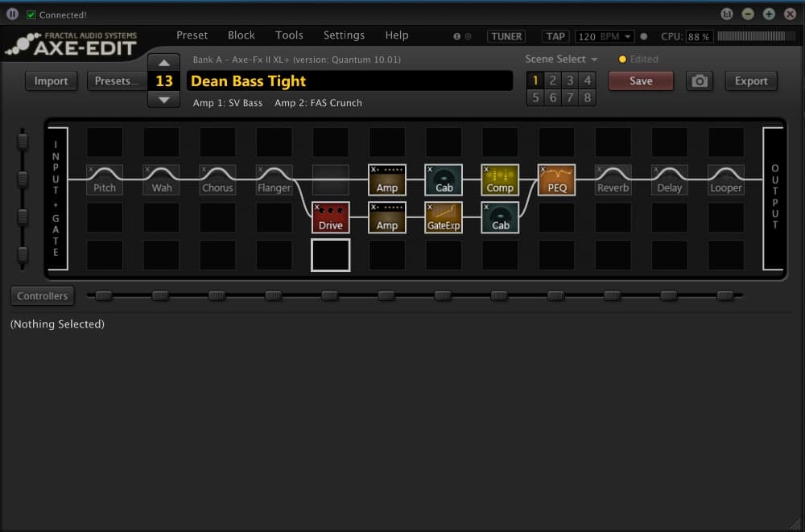
Task: Click the CPU 88 % readout
Action: pos(699,36)
